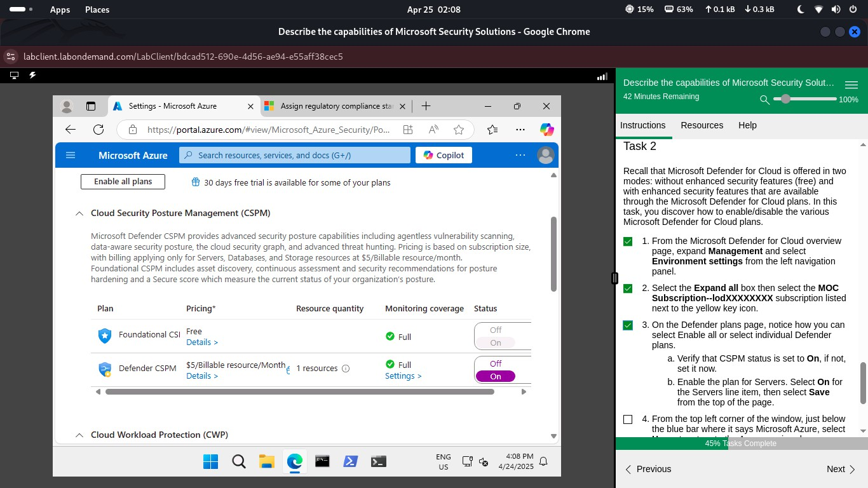868x488 pixels.
Task: Add the page to favorites via star icon
Action: click(x=459, y=130)
